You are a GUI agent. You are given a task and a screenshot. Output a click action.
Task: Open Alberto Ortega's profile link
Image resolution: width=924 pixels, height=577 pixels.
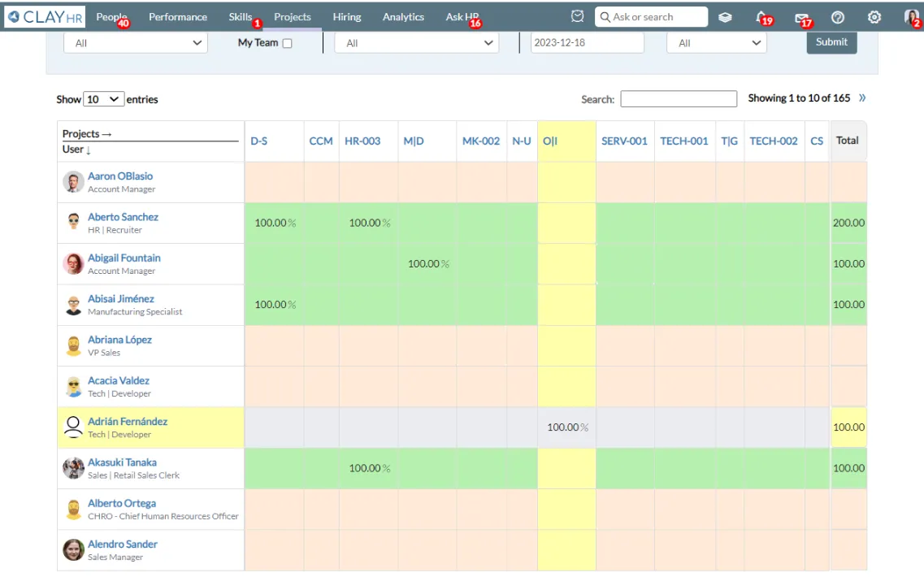[x=122, y=503]
